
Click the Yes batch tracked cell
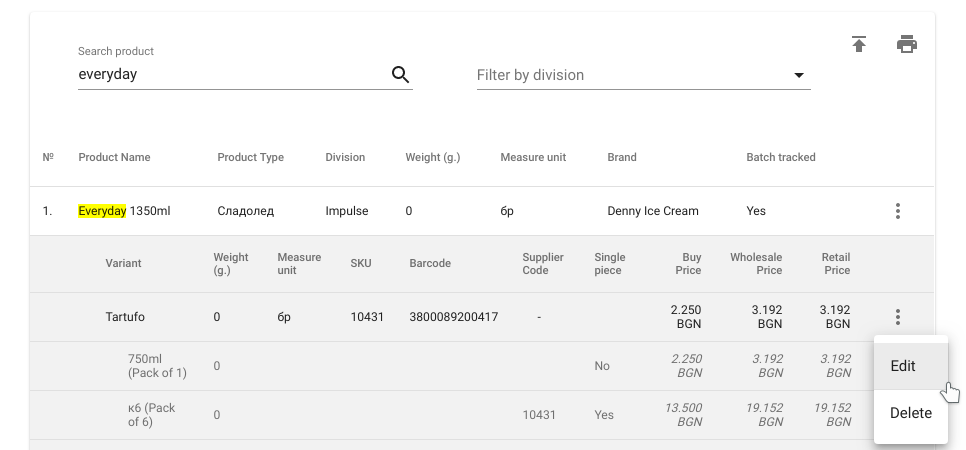click(756, 211)
